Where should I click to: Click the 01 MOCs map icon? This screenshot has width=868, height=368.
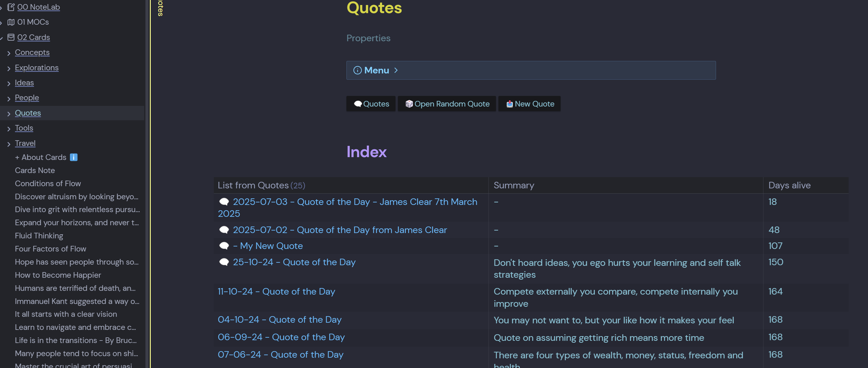pos(11,22)
